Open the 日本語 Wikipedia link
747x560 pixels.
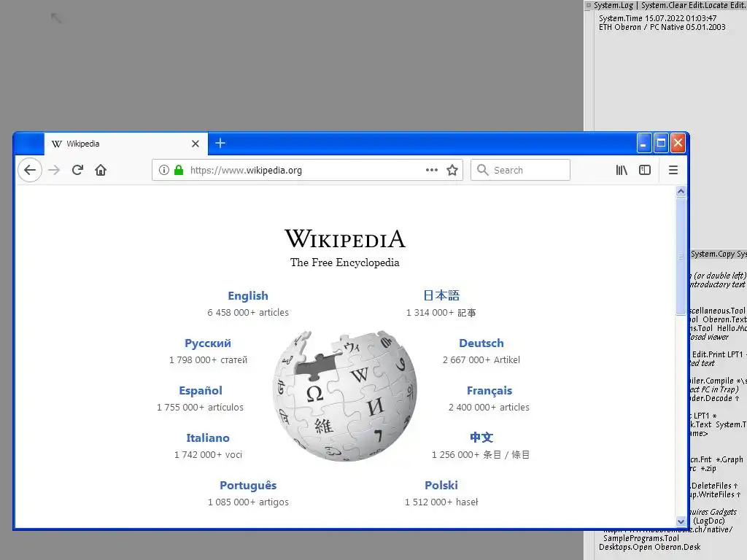pyautogui.click(x=441, y=295)
